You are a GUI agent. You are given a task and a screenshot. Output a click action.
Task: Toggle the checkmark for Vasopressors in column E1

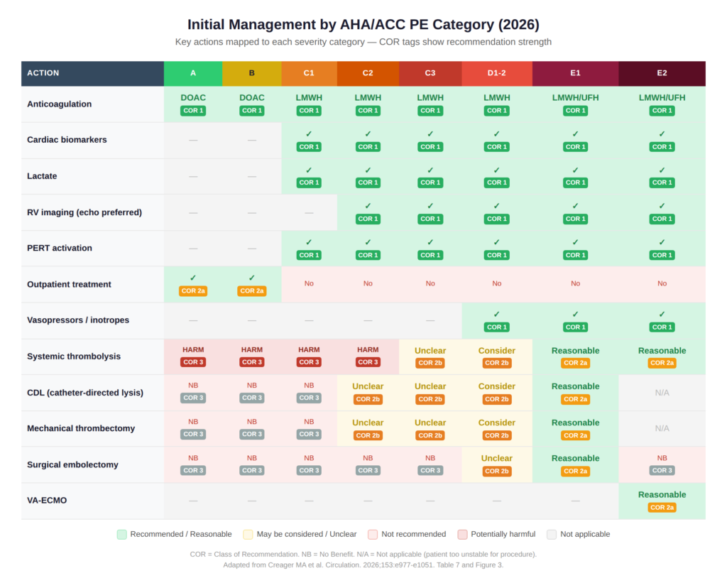pos(575,314)
